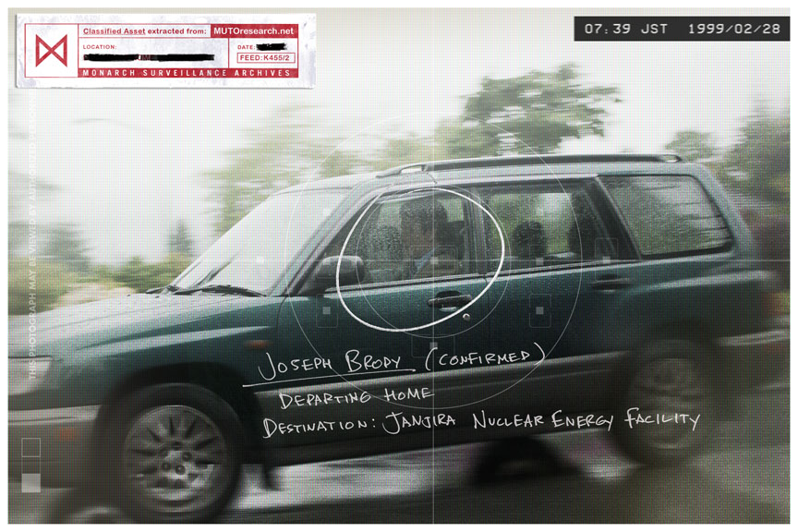This screenshot has height=532, width=798.
Task: Click the 'Departing Home' annotation
Action: pyautogui.click(x=356, y=397)
